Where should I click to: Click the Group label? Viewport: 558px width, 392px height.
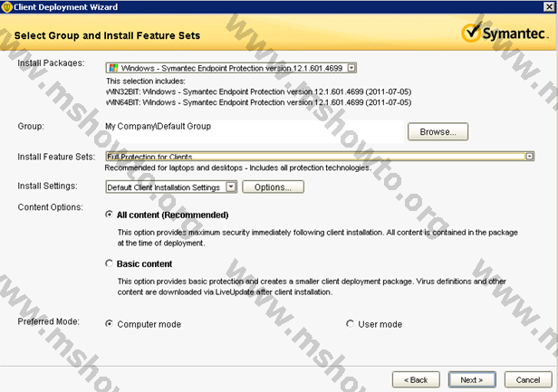(x=31, y=126)
